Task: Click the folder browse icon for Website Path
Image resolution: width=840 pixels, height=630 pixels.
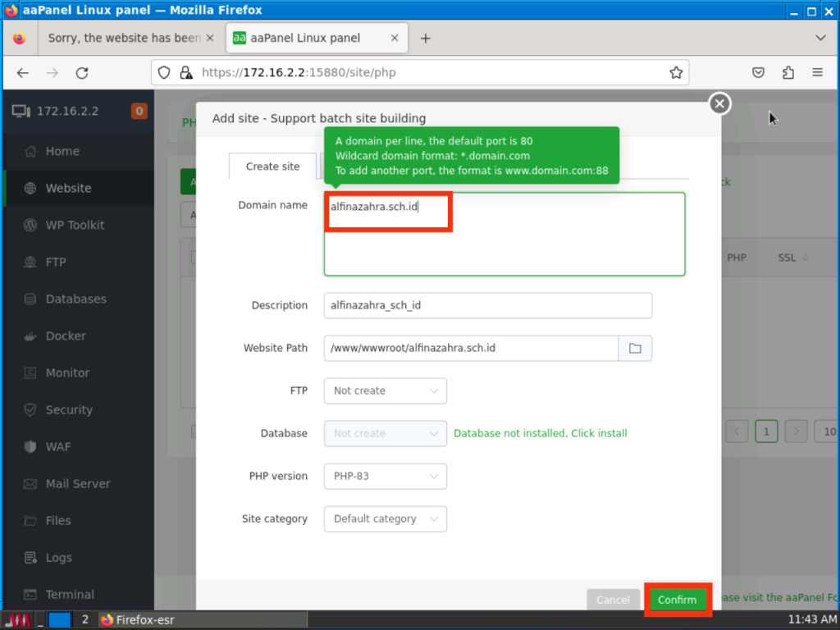Action: tap(635, 348)
